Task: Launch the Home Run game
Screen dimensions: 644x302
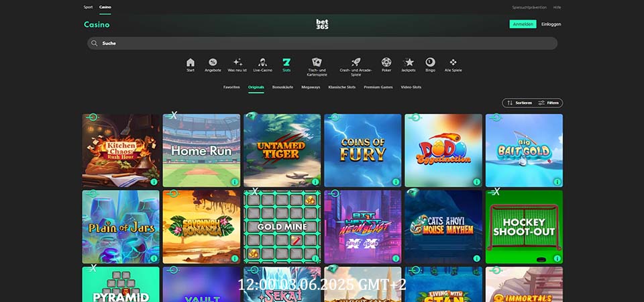Action: click(x=201, y=150)
